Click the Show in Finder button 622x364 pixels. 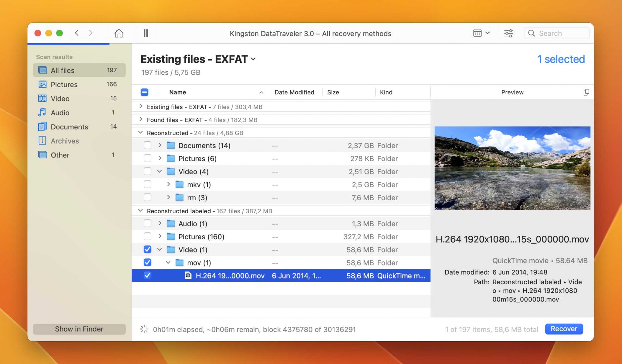point(79,329)
